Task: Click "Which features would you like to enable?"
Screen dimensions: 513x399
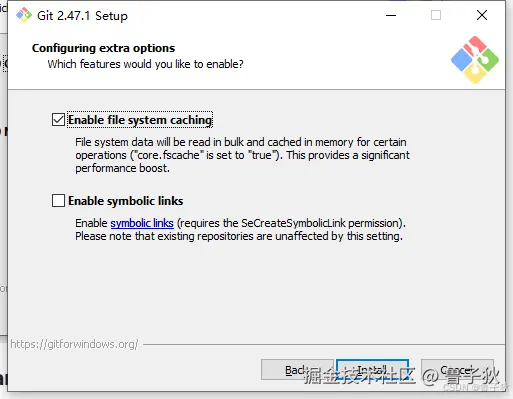Action: click(145, 64)
